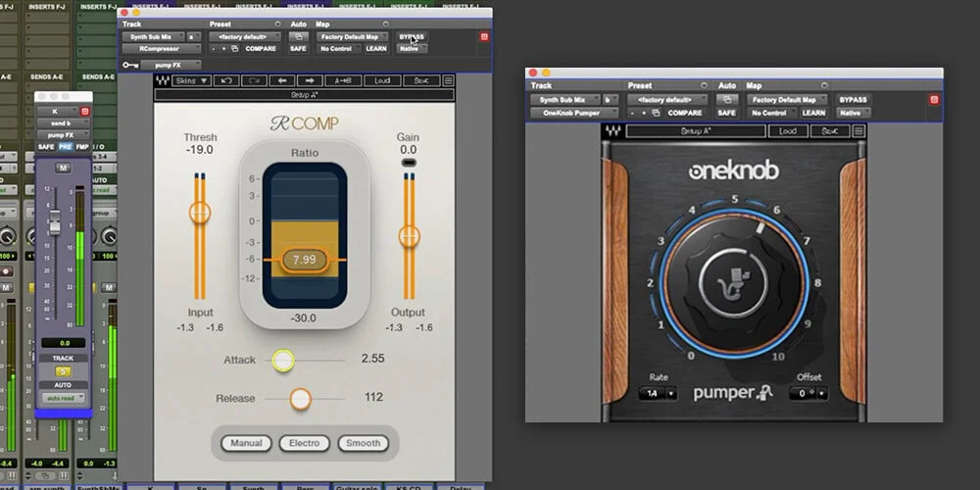Toggle SAFE on the send b fader window

pos(46,147)
